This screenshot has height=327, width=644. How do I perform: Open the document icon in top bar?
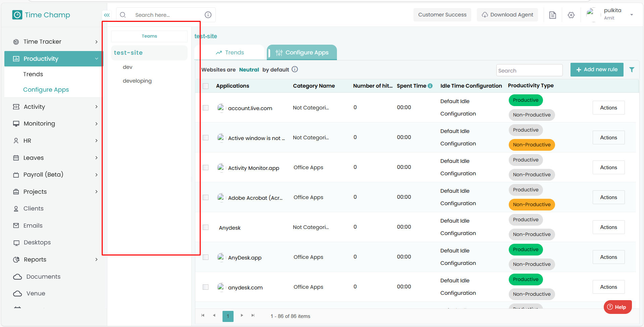pyautogui.click(x=552, y=15)
